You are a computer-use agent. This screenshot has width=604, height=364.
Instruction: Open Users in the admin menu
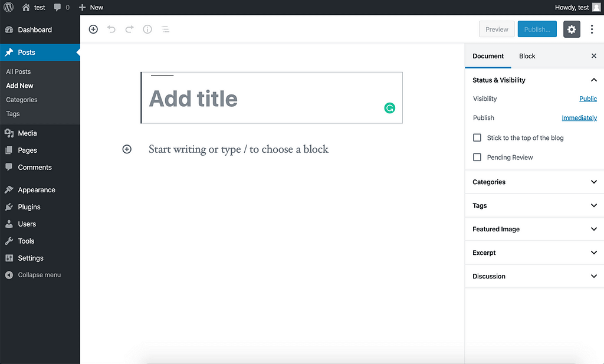click(x=40, y=224)
